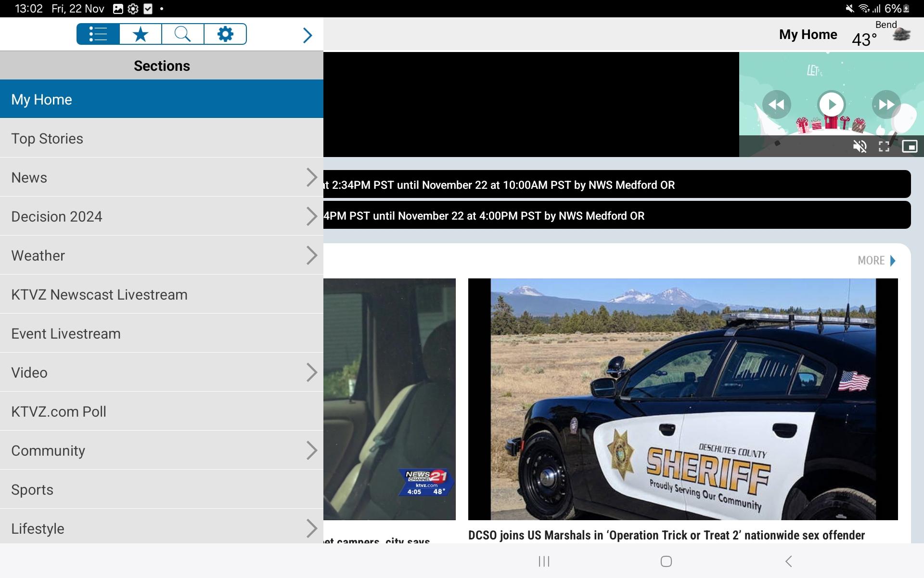Image resolution: width=924 pixels, height=578 pixels.
Task: Open the Settings gear tab
Action: 225,34
